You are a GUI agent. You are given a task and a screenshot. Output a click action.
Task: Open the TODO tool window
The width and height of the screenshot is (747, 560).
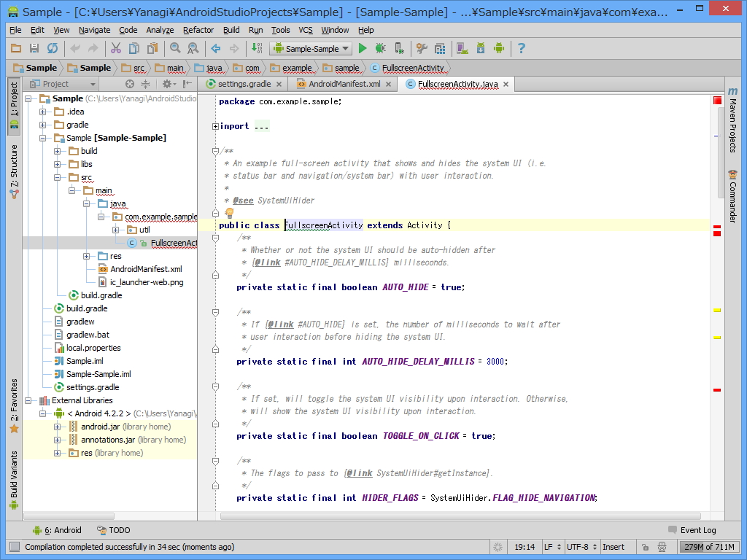click(113, 530)
